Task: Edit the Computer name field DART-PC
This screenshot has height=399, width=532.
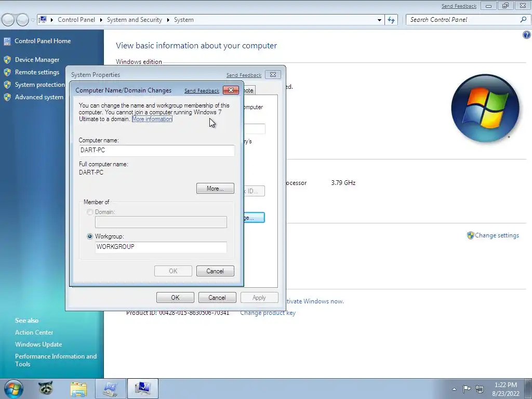Action: 156,150
